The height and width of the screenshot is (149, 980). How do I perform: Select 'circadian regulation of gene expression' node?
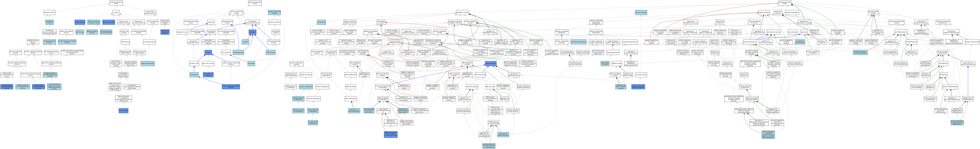[638, 86]
